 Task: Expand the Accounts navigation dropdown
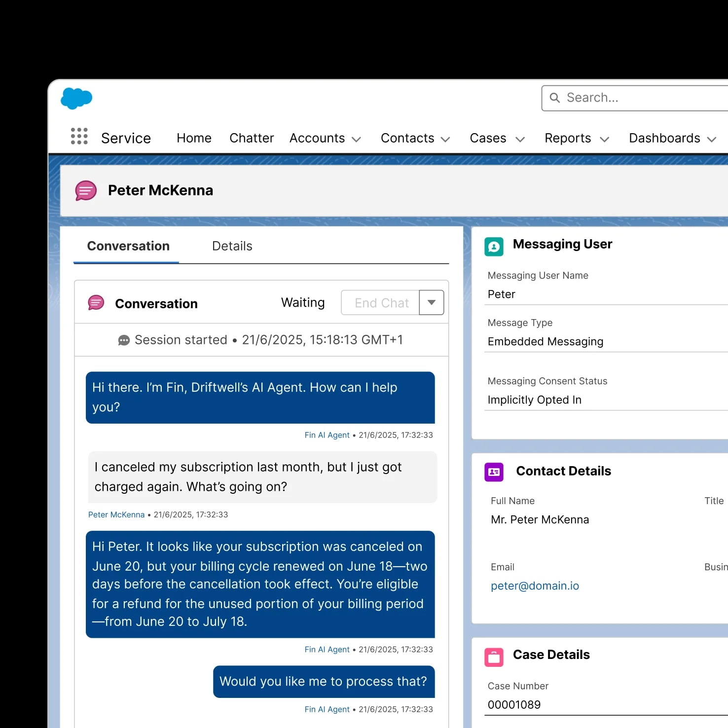point(357,139)
